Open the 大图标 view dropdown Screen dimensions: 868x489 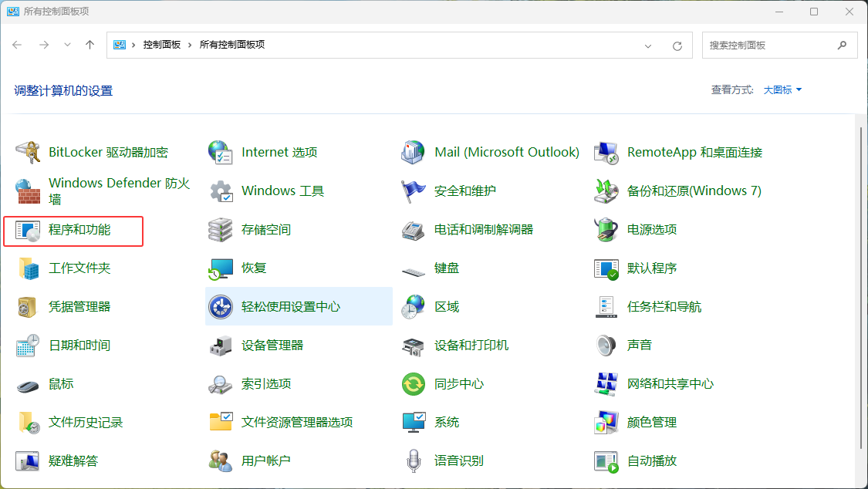click(780, 89)
